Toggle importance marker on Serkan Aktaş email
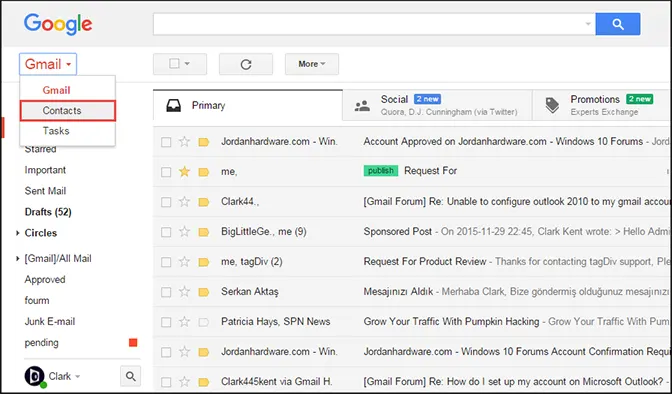Image resolution: width=672 pixels, height=394 pixels. pyautogui.click(x=204, y=292)
